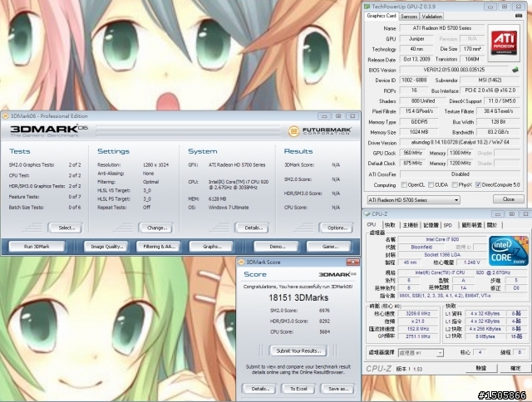Click To Excel in 3DMark Score dialog
This screenshot has width=532, height=402.
(298, 389)
